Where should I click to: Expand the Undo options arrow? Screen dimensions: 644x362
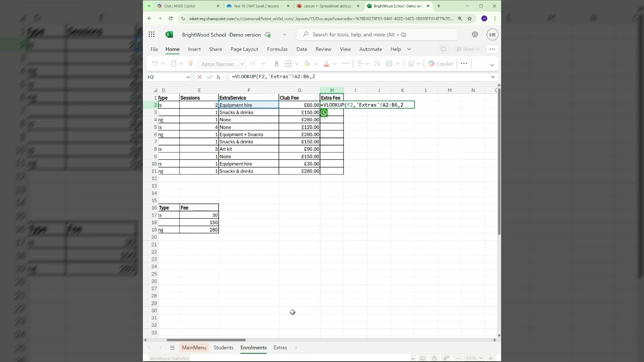[x=163, y=64]
